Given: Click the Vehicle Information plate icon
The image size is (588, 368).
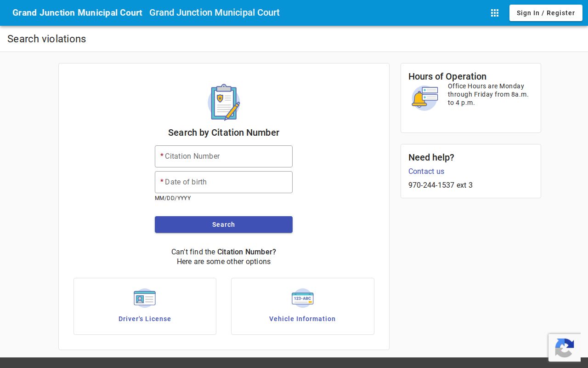Looking at the screenshot, I should point(302,298).
